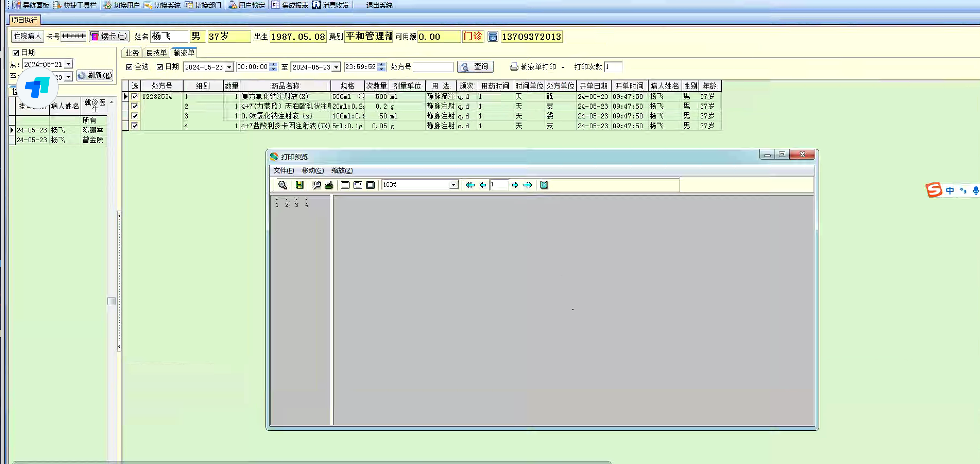Click the 处方号 input field
The width and height of the screenshot is (980, 464).
point(433,67)
